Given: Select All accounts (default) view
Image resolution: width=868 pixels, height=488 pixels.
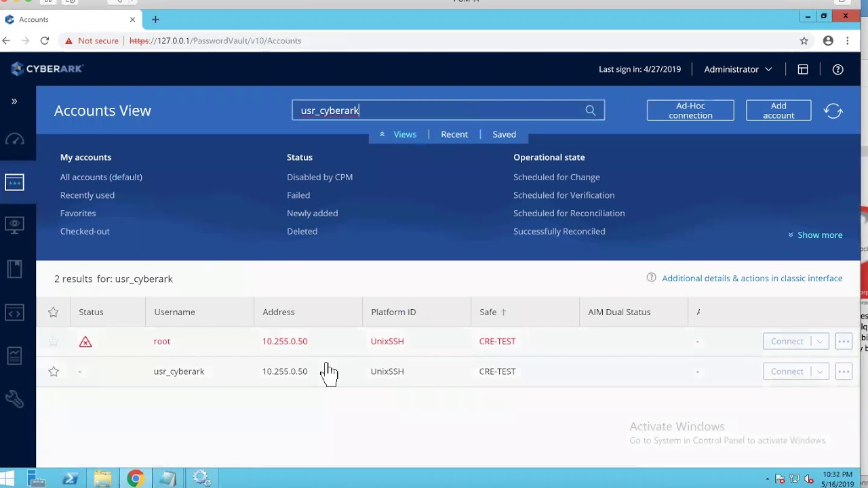Looking at the screenshot, I should coord(101,177).
